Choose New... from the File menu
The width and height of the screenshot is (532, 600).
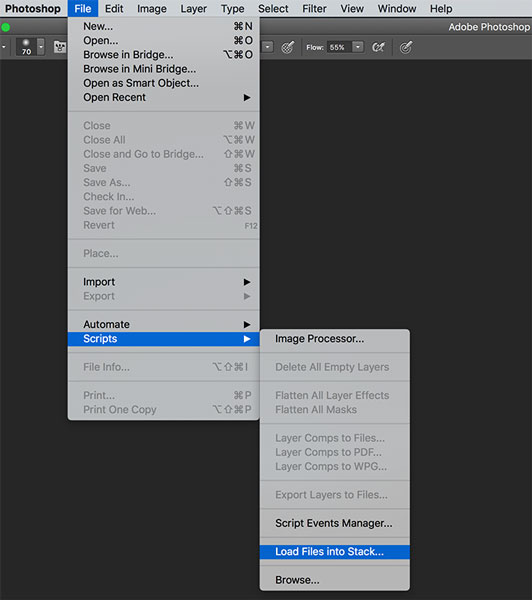pos(164,26)
